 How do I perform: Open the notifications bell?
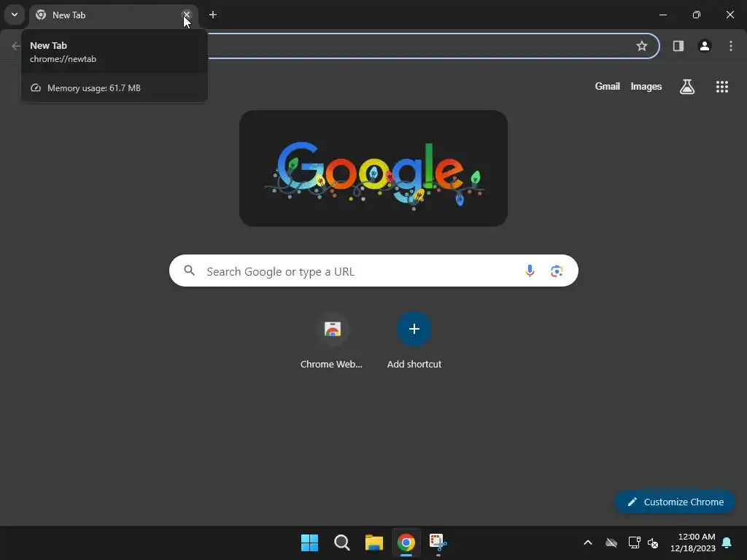tap(727, 542)
